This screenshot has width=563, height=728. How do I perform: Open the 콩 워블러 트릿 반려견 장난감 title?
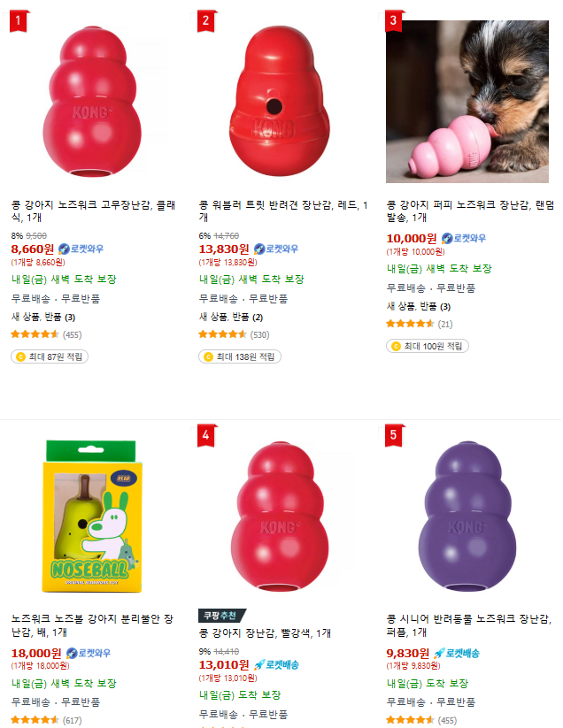point(283,211)
